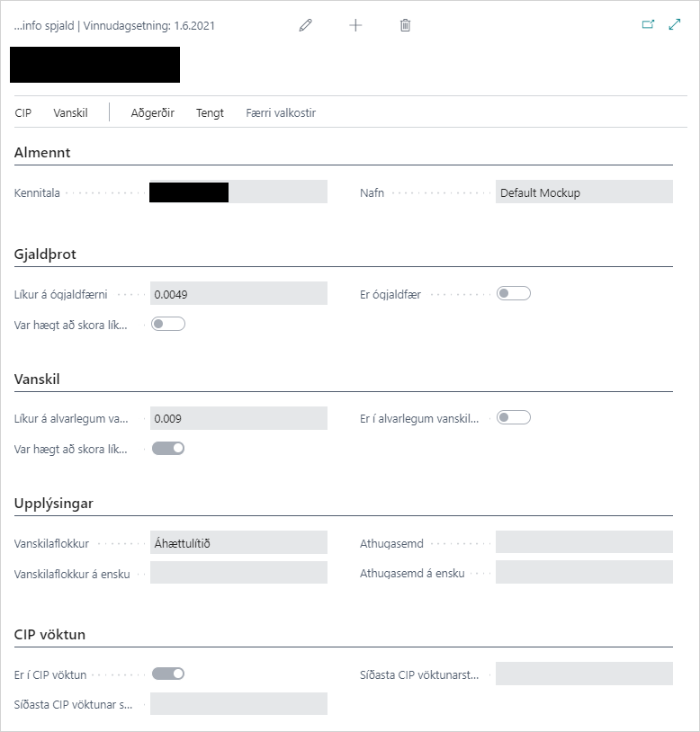Click Færri valkostir to show fewer options

(281, 112)
